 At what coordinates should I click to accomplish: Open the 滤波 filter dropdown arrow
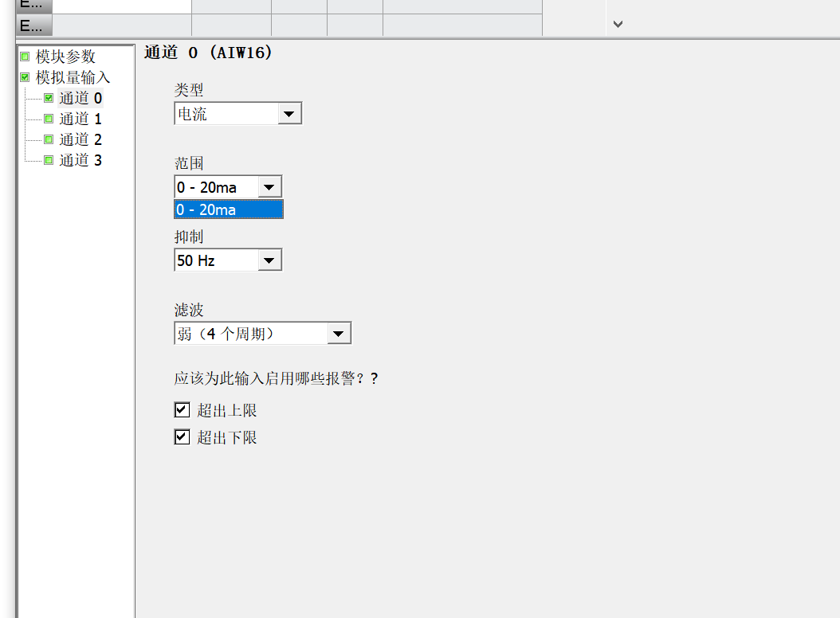[x=339, y=334]
